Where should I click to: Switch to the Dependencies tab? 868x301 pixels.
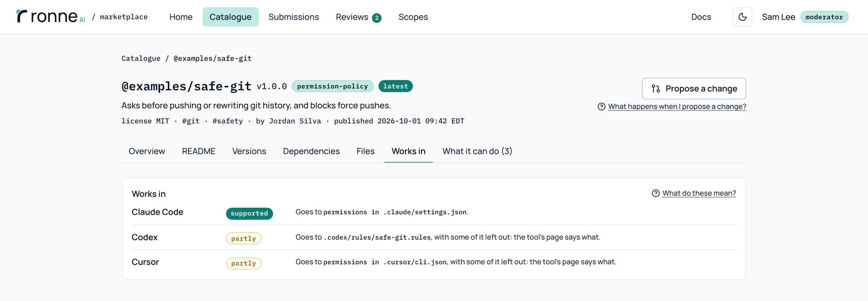point(311,151)
